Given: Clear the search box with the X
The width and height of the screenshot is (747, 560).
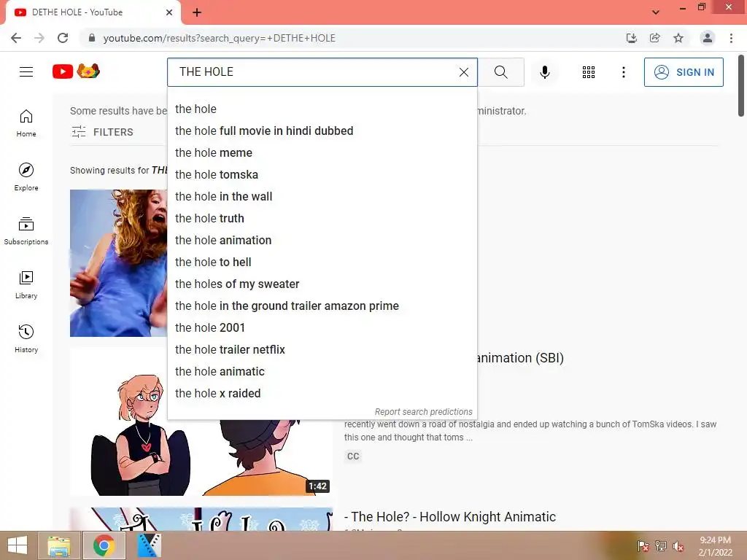Looking at the screenshot, I should click(463, 72).
